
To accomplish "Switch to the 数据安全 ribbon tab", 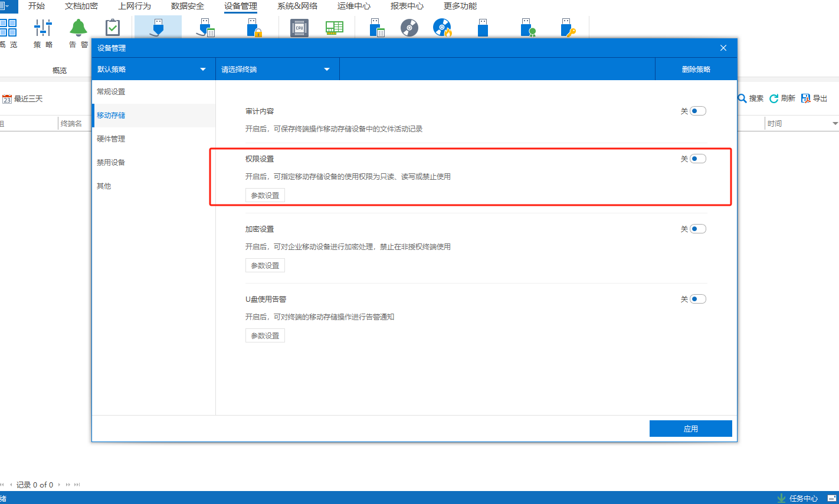I will 187,6.
